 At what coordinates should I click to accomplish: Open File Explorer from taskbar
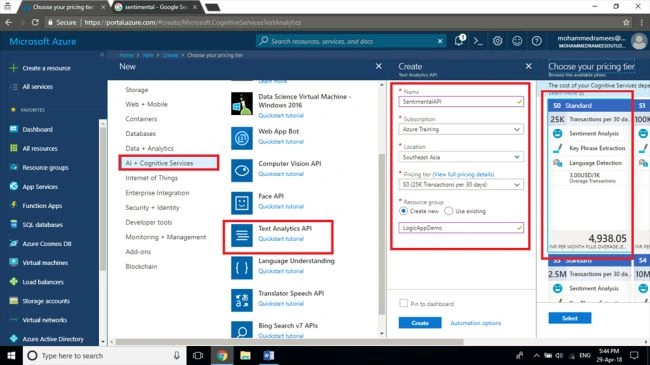pos(245,355)
